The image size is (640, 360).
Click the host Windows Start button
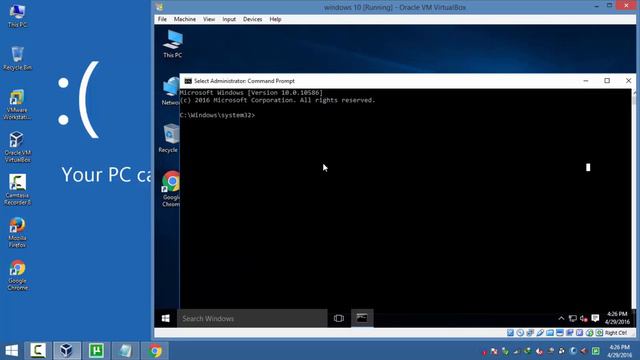click(11, 351)
